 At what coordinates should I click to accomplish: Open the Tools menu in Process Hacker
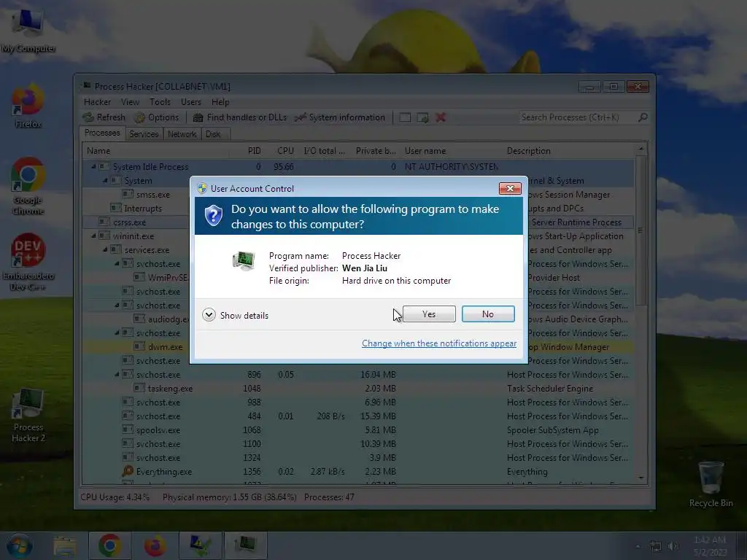(x=160, y=102)
